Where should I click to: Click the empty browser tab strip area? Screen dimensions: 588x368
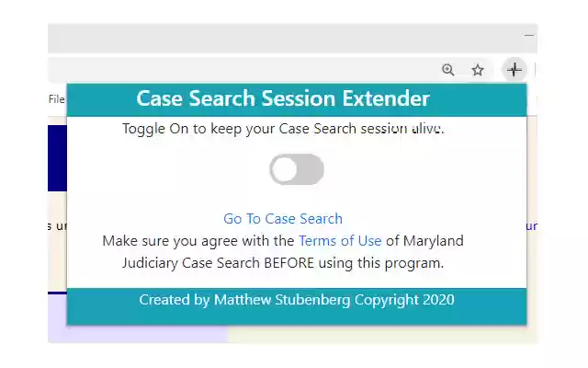point(276,37)
